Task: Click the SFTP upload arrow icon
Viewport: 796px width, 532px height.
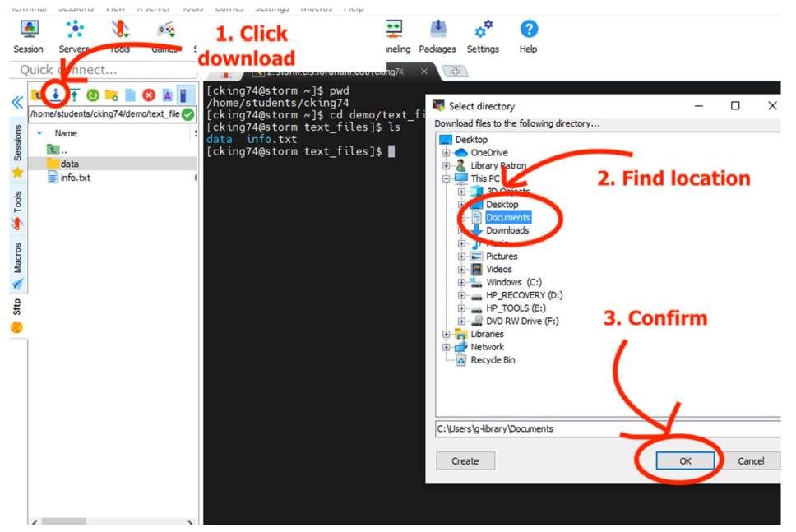Action: 74,95
